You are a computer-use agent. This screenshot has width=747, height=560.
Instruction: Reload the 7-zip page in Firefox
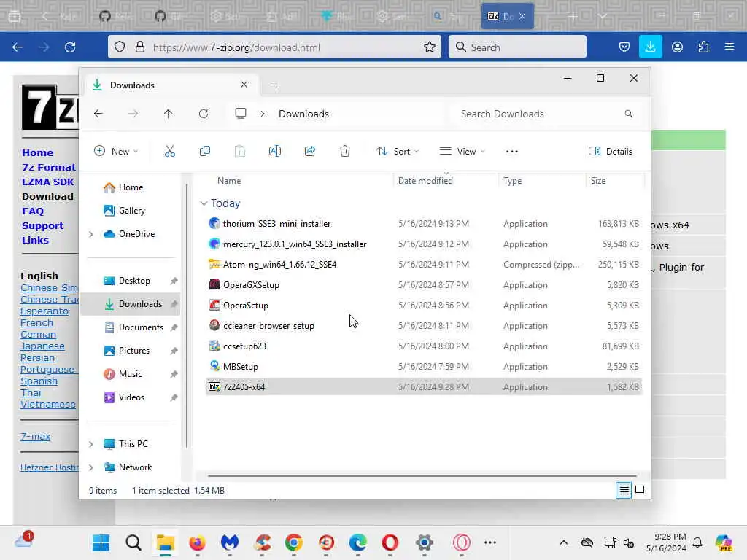[x=70, y=47]
